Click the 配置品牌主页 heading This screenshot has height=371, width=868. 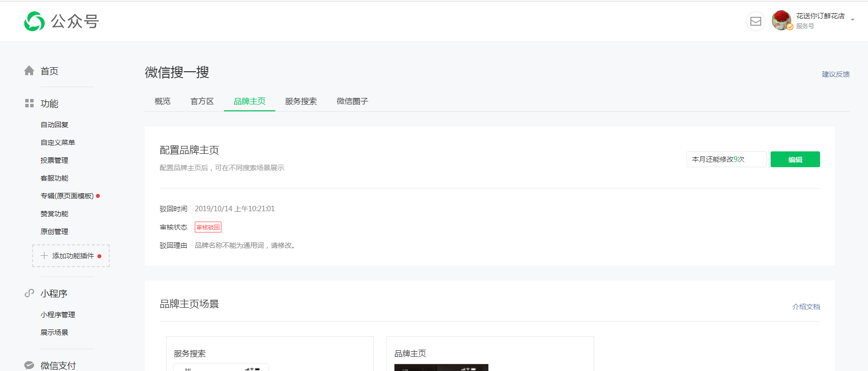pyautogui.click(x=189, y=150)
